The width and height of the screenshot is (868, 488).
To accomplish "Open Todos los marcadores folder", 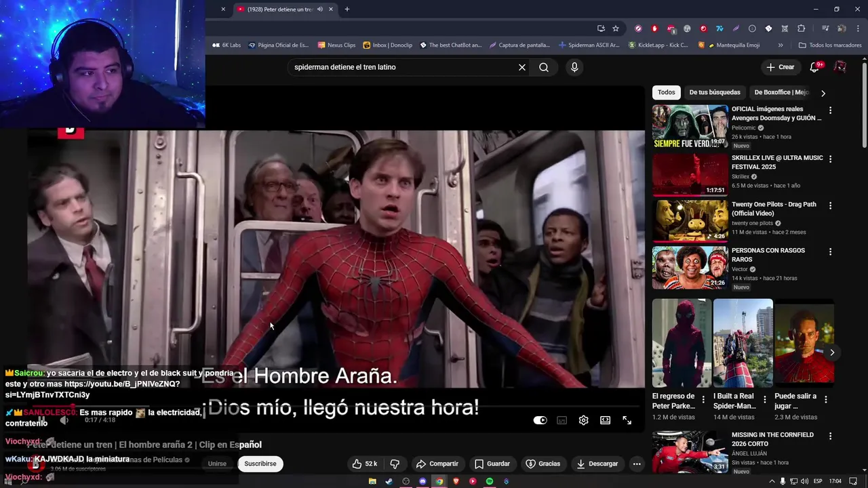I will tap(830, 45).
